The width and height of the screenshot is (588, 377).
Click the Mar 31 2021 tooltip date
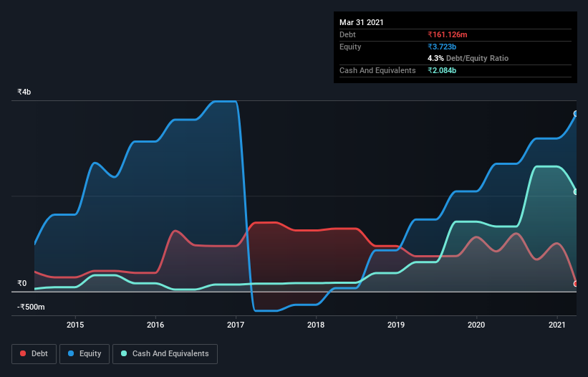[362, 22]
